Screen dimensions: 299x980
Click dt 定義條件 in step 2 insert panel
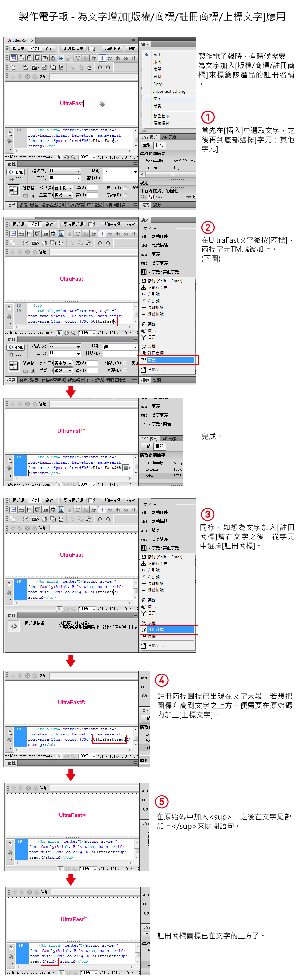pos(154,236)
